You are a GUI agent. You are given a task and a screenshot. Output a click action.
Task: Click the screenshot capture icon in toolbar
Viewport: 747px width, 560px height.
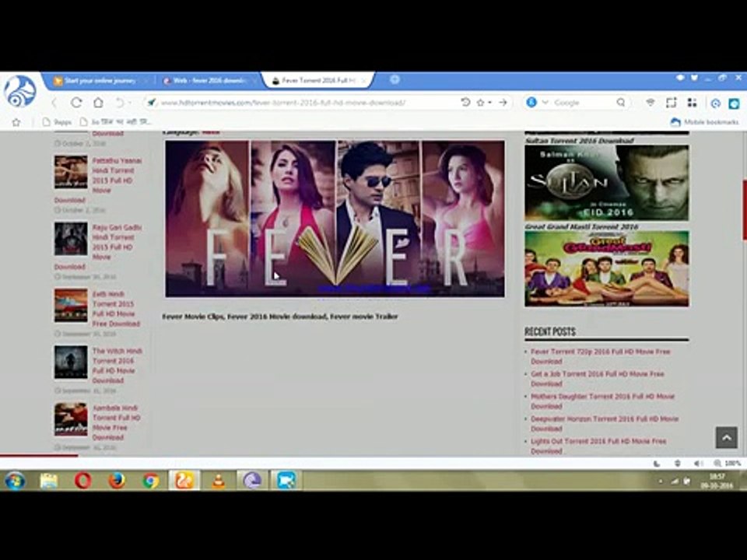[x=672, y=103]
